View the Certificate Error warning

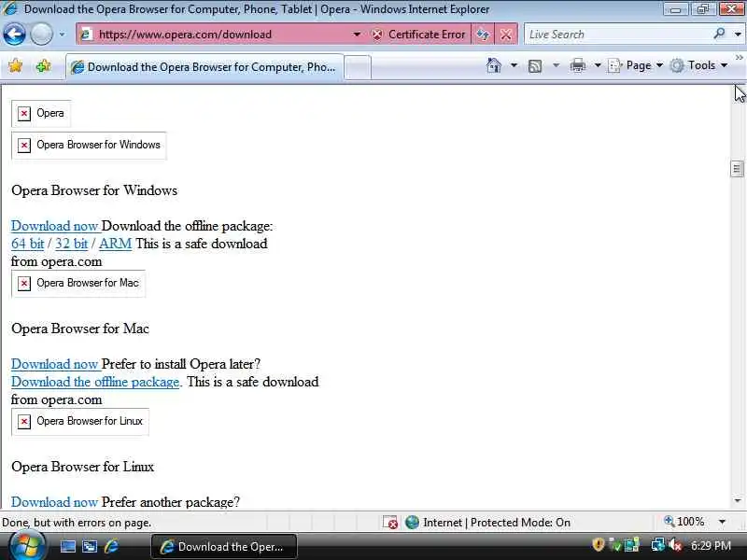[418, 35]
